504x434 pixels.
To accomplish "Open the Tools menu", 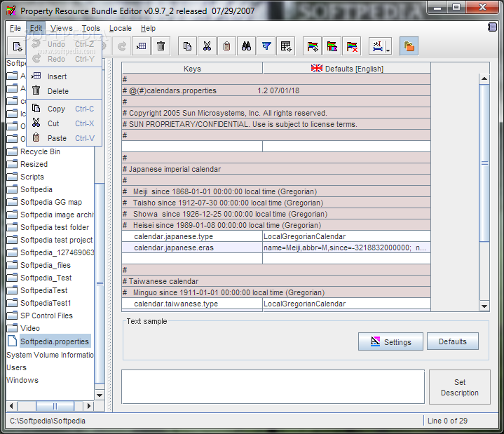I will tap(91, 28).
